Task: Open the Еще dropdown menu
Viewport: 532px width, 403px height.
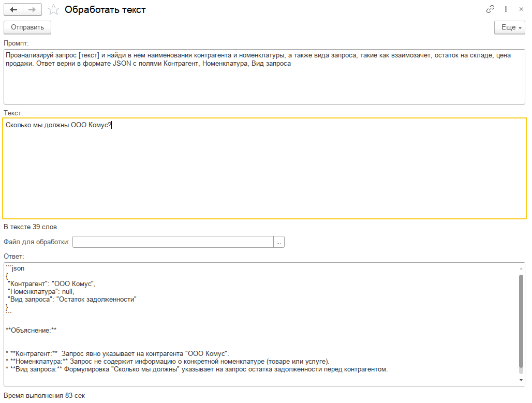Action: pyautogui.click(x=510, y=27)
